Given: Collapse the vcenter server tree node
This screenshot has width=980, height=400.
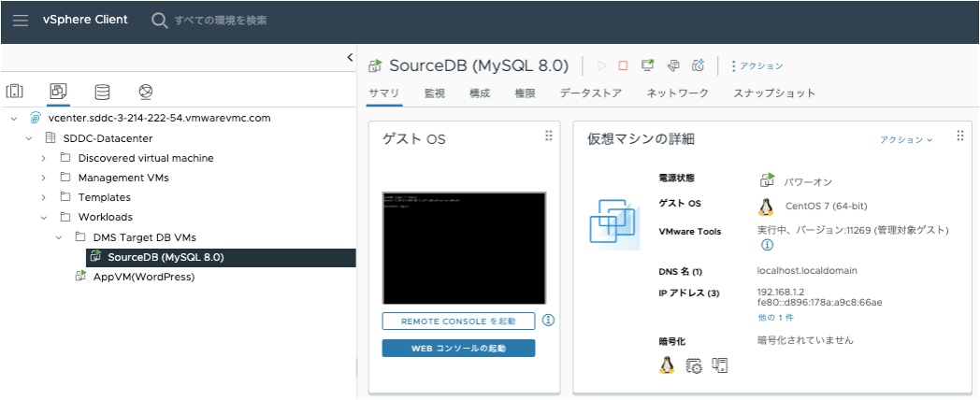Looking at the screenshot, I should [x=14, y=118].
